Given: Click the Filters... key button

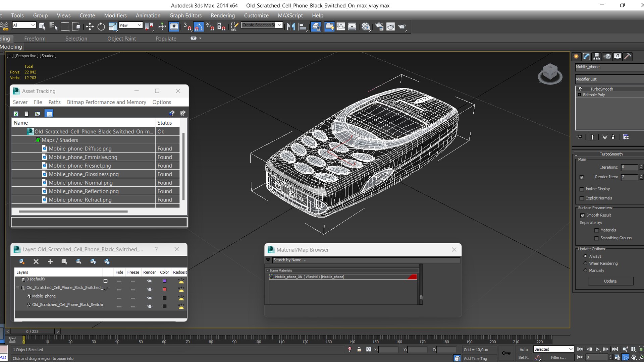Looking at the screenshot, I should pos(558,357).
